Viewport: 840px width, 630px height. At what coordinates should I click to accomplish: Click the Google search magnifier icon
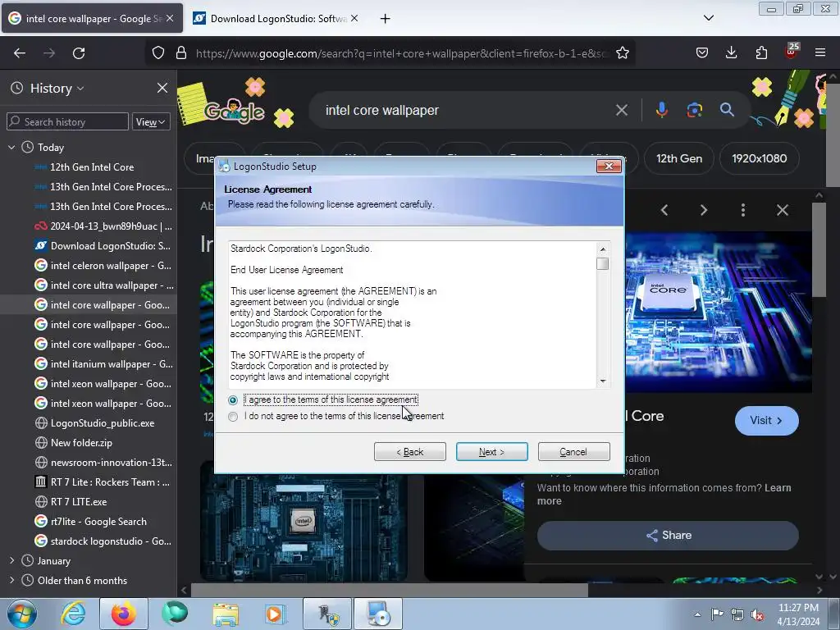coord(727,110)
